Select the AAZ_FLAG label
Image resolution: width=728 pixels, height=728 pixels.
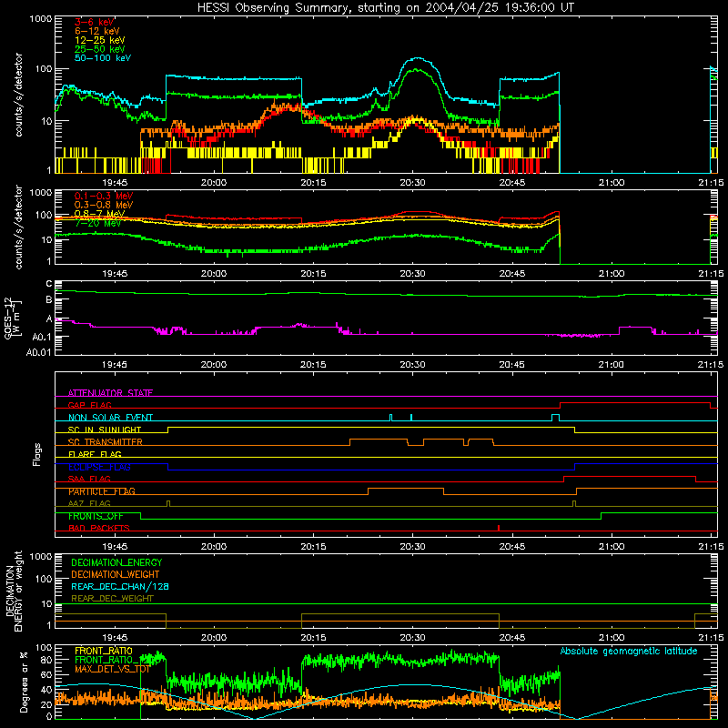coord(89,503)
